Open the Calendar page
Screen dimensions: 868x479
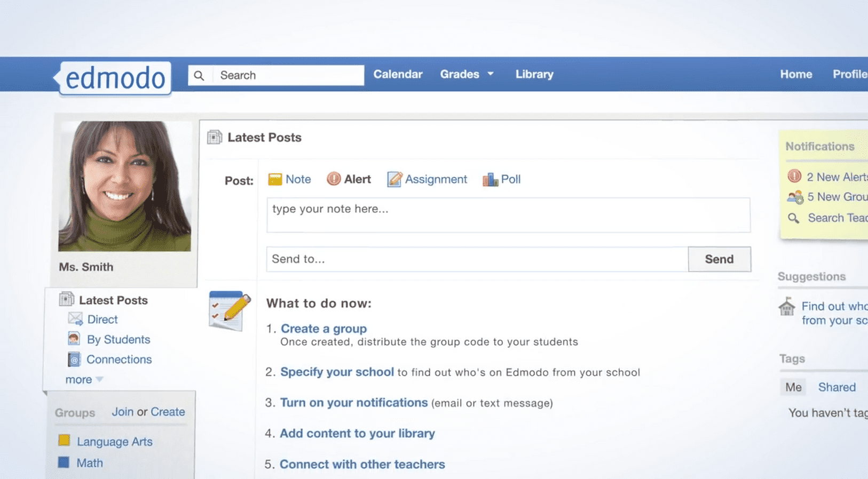click(398, 74)
